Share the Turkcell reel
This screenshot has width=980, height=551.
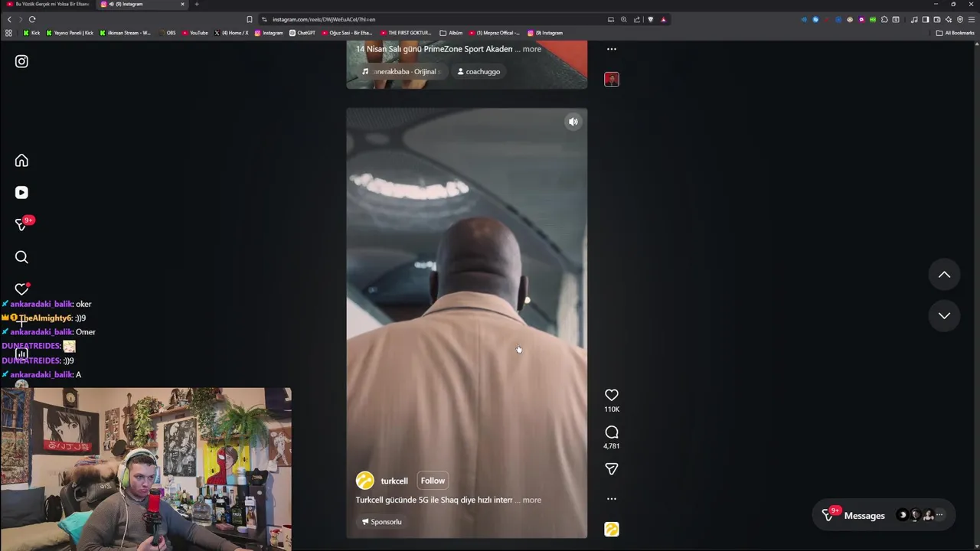pos(611,469)
